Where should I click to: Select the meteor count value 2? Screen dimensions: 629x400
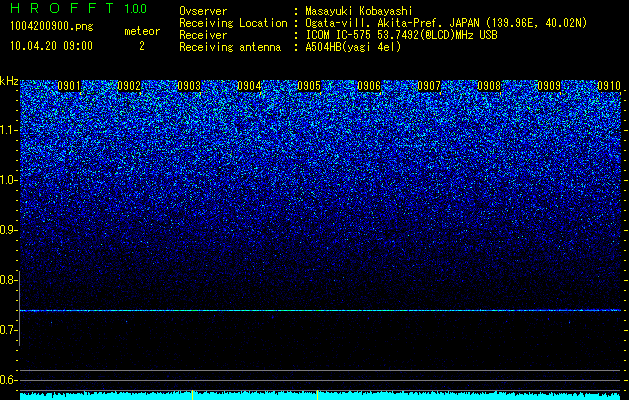[x=142, y=46]
